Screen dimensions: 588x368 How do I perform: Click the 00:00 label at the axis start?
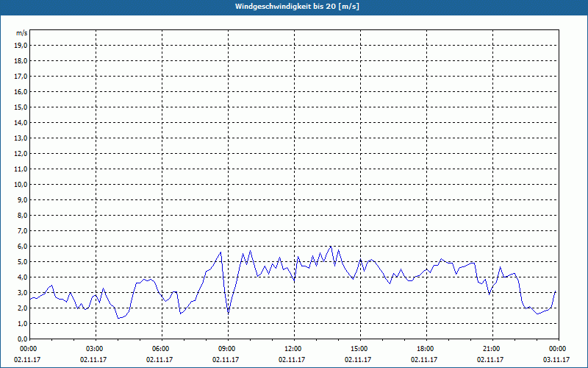coord(29,349)
